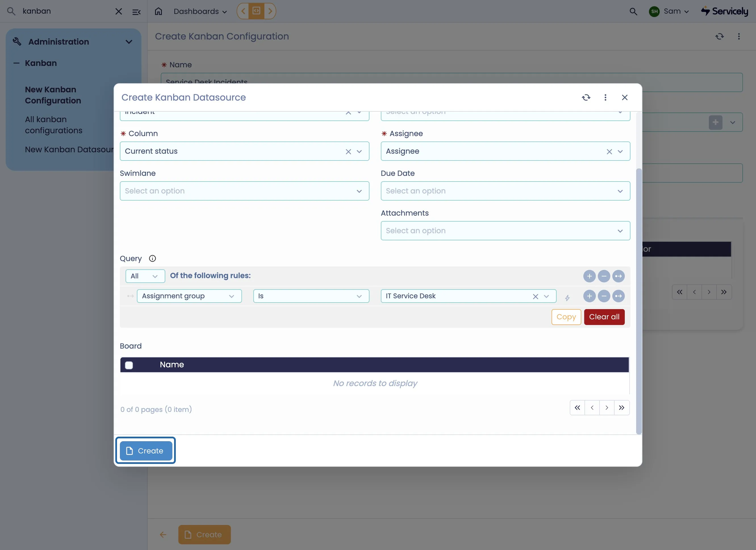
Task: Collapse the Kanban menu group
Action: 16,63
